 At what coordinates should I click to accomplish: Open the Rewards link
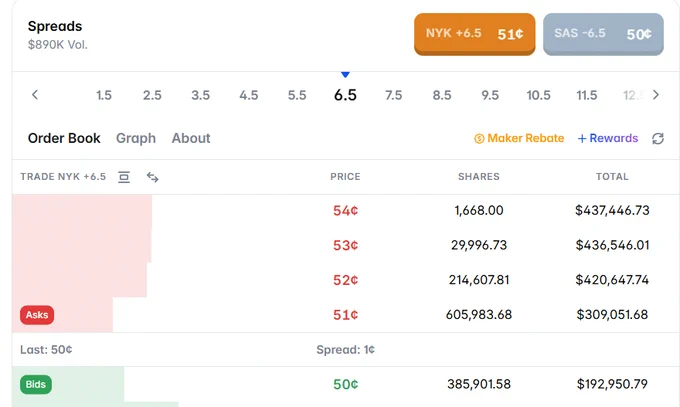click(608, 138)
